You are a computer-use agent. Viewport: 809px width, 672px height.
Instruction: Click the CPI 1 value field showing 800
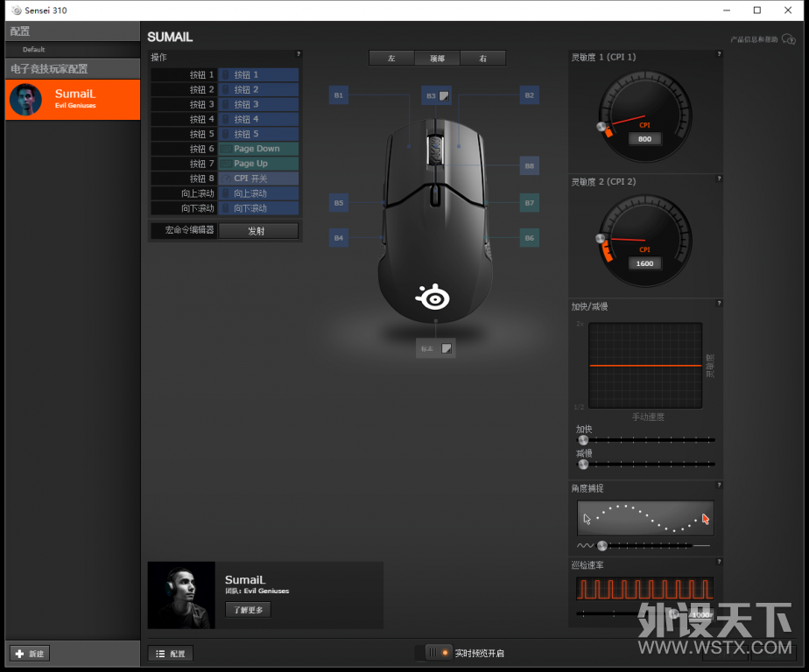click(644, 139)
